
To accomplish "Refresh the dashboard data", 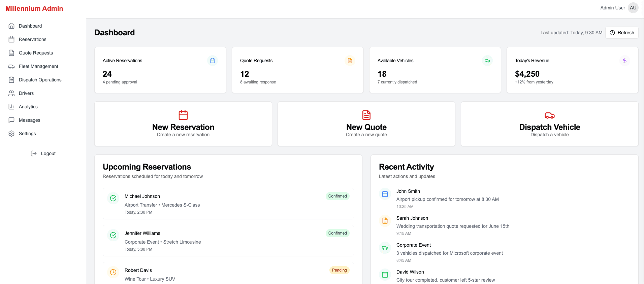I will 622,33.
